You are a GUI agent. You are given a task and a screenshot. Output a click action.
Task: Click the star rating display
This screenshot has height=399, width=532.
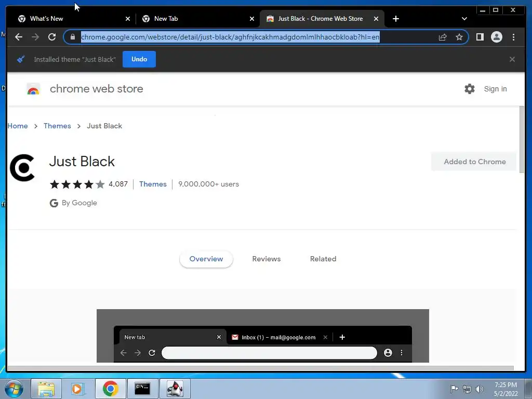[x=77, y=184]
